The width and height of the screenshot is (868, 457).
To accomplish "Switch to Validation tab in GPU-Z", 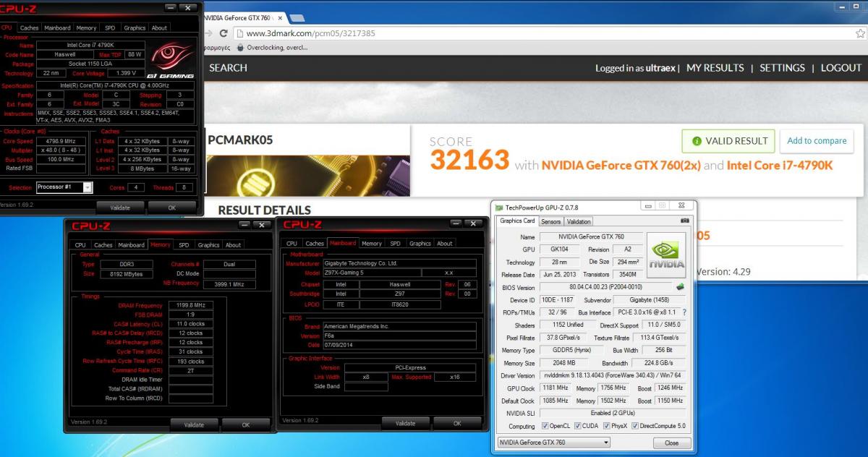I will [x=578, y=221].
